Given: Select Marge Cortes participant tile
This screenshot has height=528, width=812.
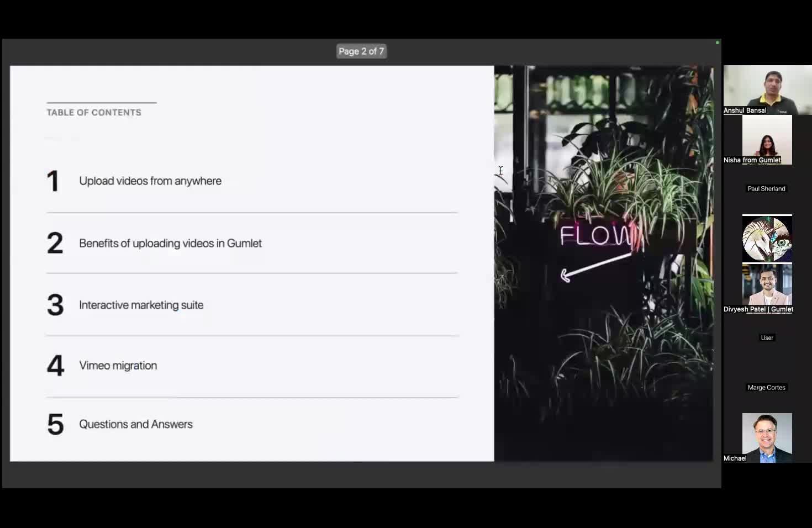Looking at the screenshot, I should (x=767, y=388).
